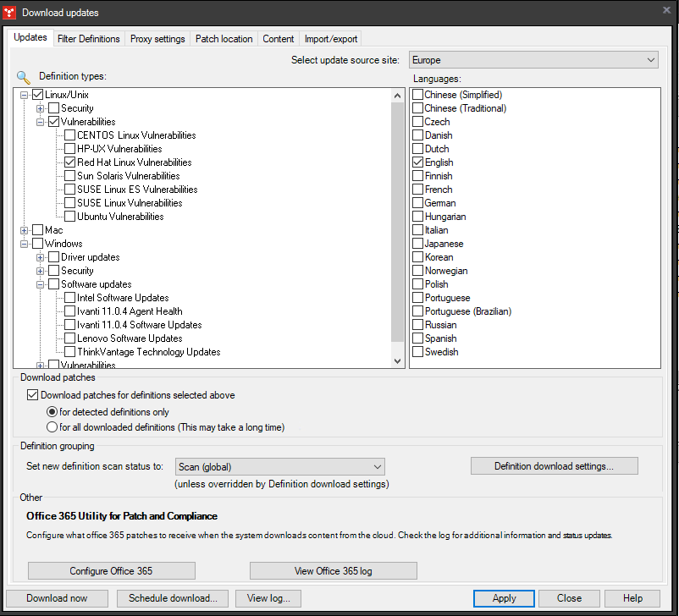Screen dimensions: 679x616
Task: Switch to the Proxy settings tab
Action: click(157, 38)
